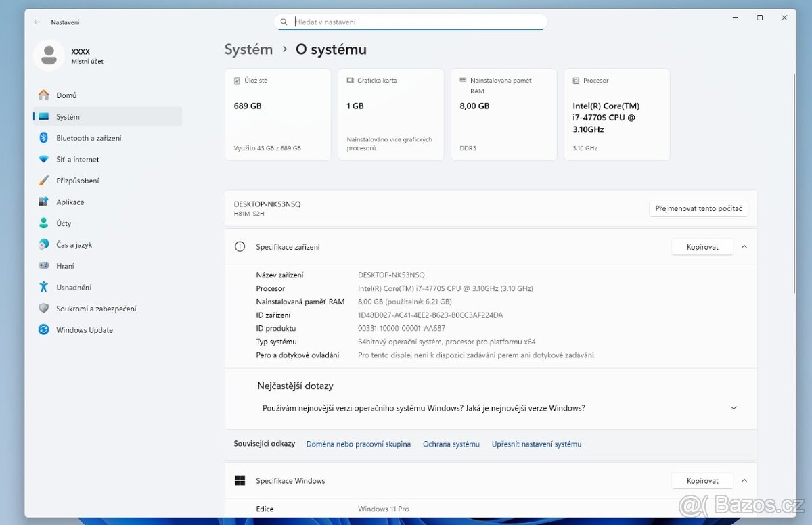Open the Grafická karta card
Viewport: 812px width, 525px height.
390,114
